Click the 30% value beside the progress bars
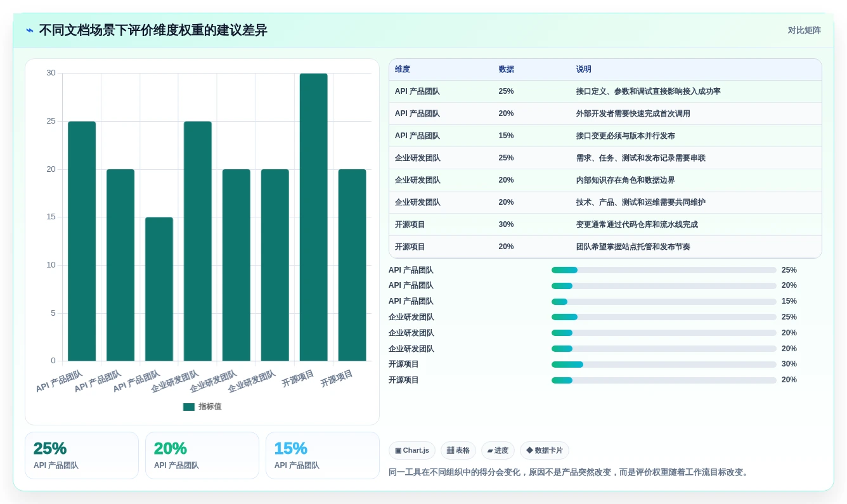 tap(789, 365)
